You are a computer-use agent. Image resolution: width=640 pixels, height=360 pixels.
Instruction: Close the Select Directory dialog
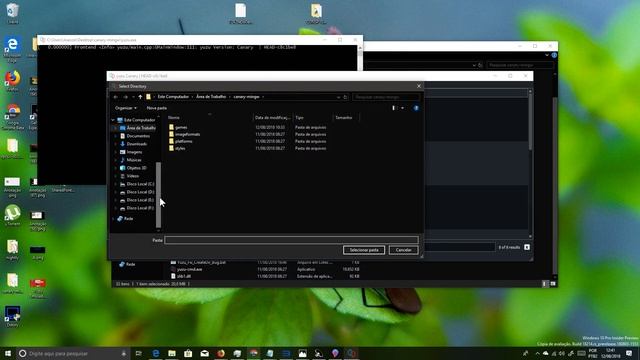(x=419, y=86)
